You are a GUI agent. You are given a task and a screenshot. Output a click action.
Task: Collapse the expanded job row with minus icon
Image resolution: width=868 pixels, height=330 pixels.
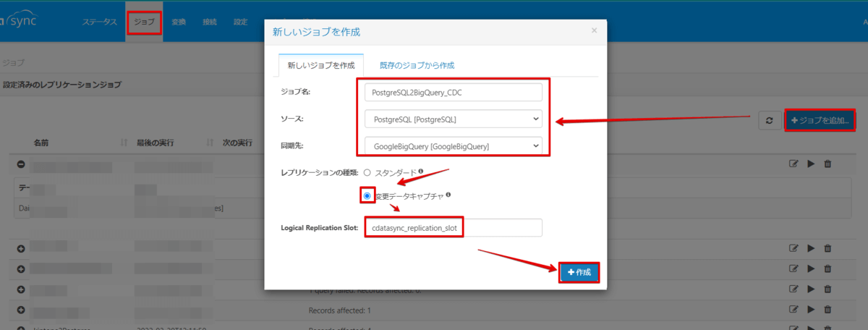(x=20, y=164)
